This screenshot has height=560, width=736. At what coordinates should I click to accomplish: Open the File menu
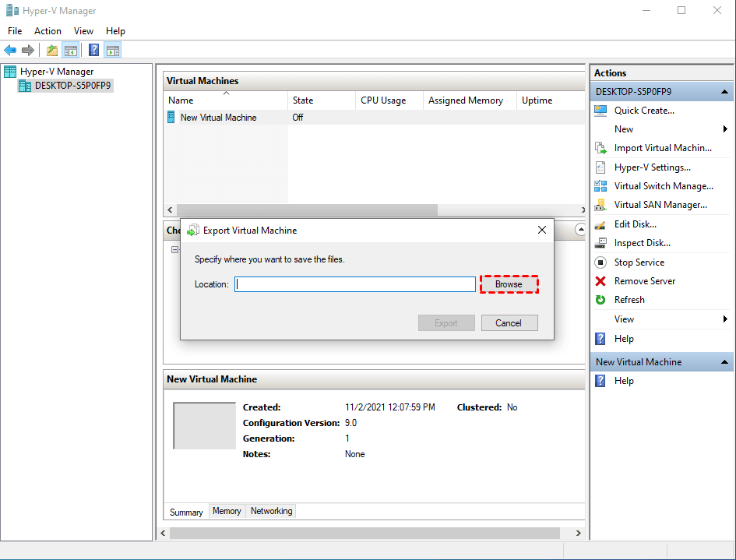(15, 31)
